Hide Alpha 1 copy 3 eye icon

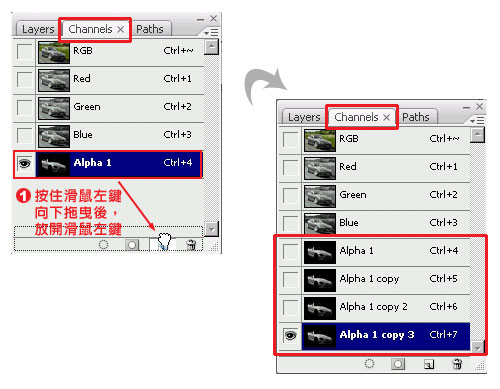click(290, 336)
